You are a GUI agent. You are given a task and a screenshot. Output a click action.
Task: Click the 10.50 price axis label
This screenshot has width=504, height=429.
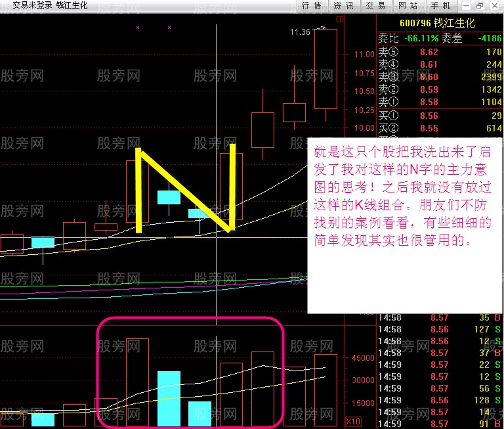[x=364, y=91]
